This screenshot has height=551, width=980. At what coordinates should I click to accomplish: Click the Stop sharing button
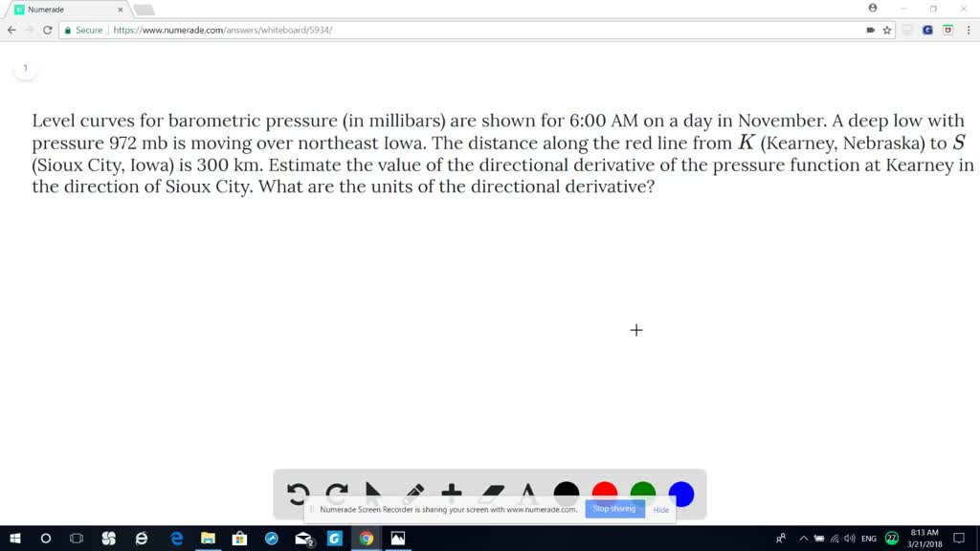pos(614,509)
